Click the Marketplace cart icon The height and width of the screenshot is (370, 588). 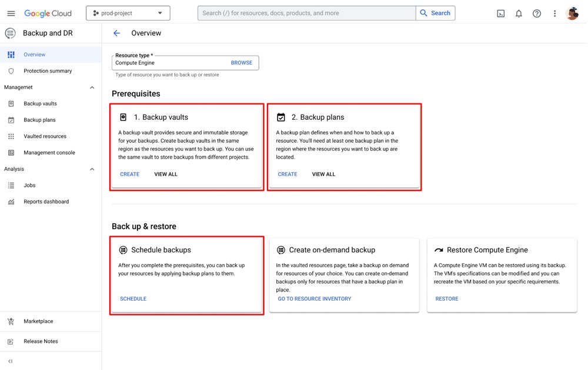(x=11, y=321)
